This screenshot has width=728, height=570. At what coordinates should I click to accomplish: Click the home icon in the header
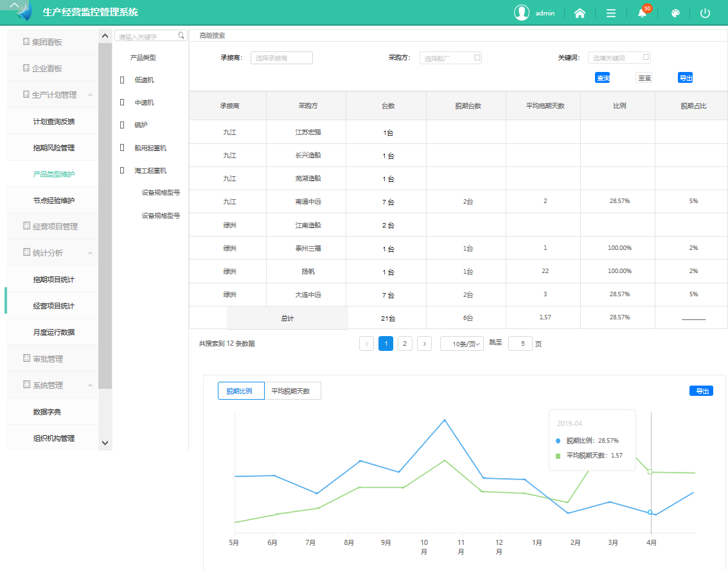[x=580, y=13]
